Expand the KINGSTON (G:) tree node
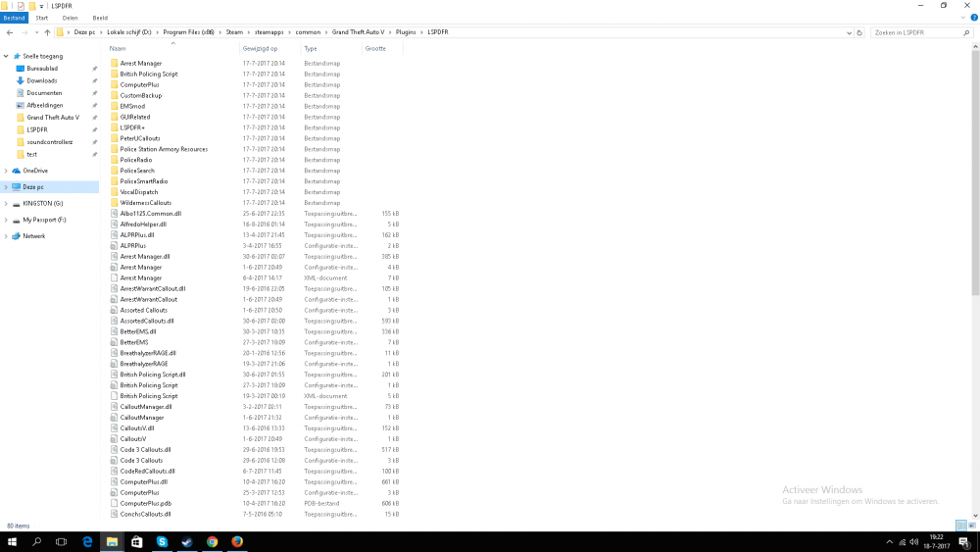 click(x=6, y=203)
